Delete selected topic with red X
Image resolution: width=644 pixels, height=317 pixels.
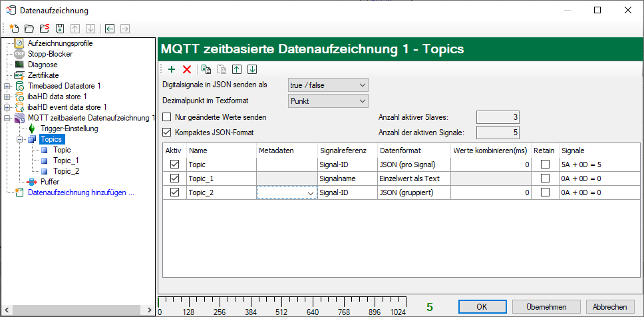pos(188,69)
